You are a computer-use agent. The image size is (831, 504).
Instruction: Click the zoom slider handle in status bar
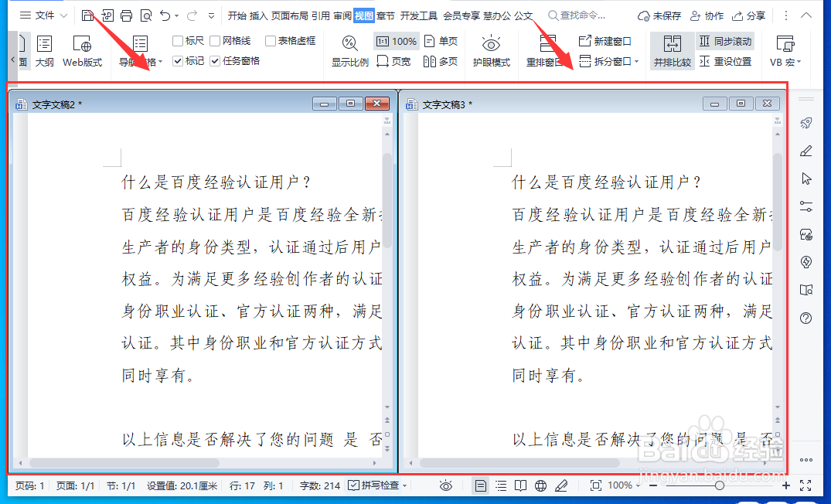click(720, 485)
